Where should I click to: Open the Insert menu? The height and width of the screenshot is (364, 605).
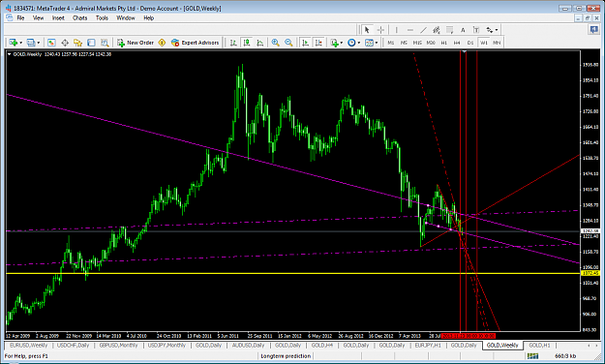pos(58,17)
